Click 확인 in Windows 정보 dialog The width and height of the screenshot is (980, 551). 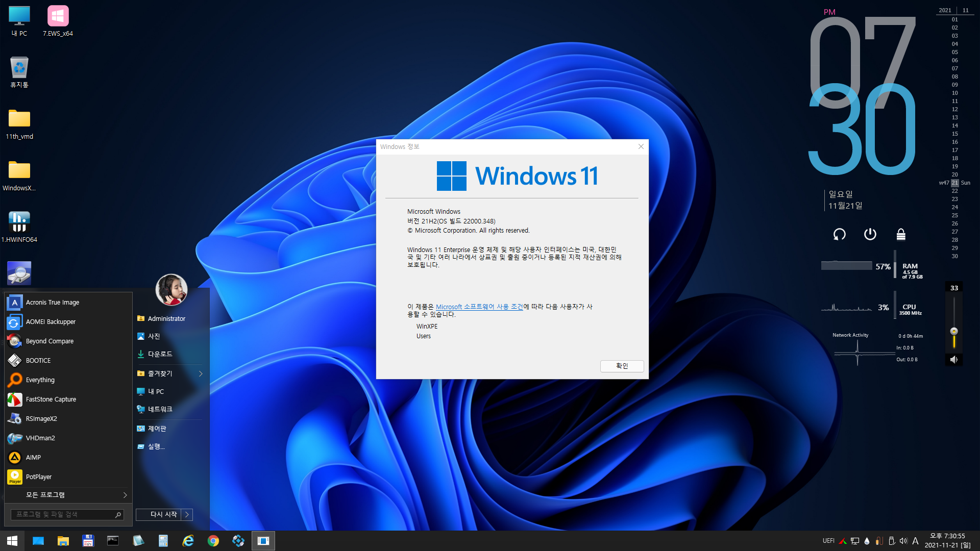pos(622,366)
